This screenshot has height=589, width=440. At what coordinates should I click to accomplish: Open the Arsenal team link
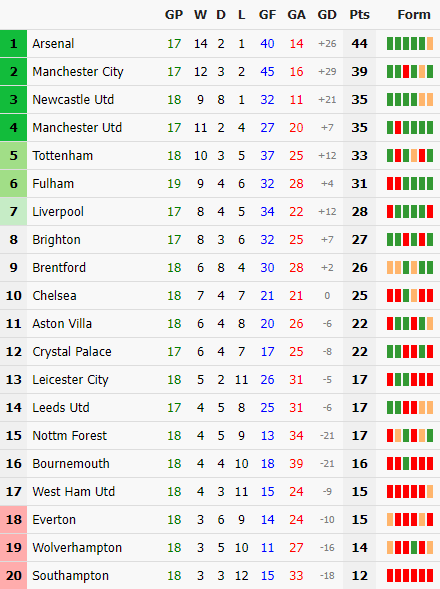pyautogui.click(x=53, y=44)
